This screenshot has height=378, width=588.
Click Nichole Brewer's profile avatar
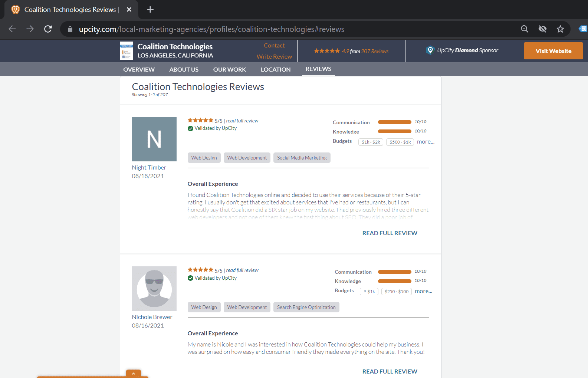pyautogui.click(x=154, y=289)
